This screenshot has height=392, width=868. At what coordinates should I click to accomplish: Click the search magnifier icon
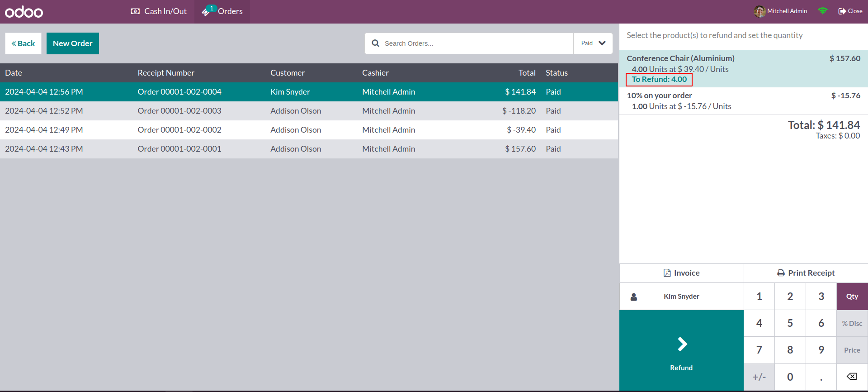pos(375,43)
